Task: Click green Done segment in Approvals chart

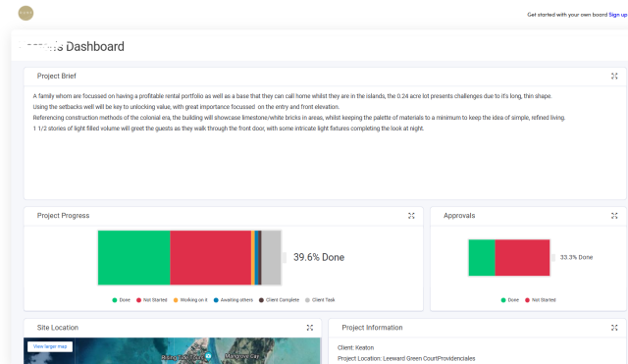Action: click(482, 257)
